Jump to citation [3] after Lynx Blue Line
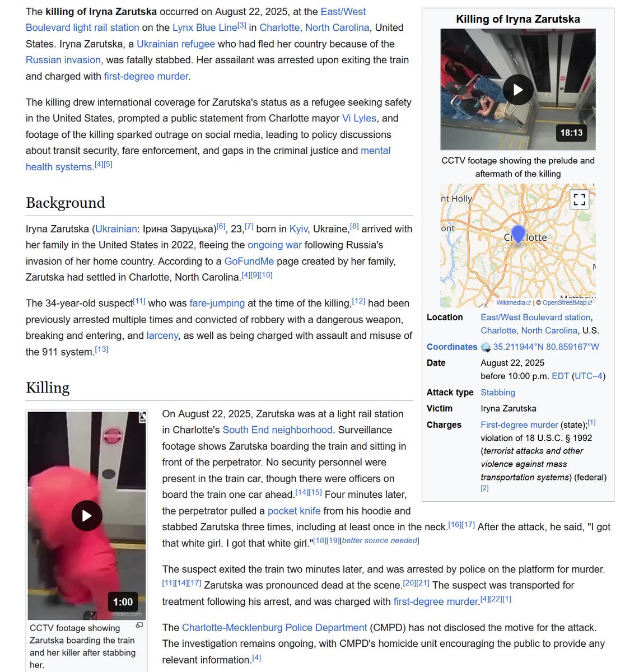 [242, 25]
